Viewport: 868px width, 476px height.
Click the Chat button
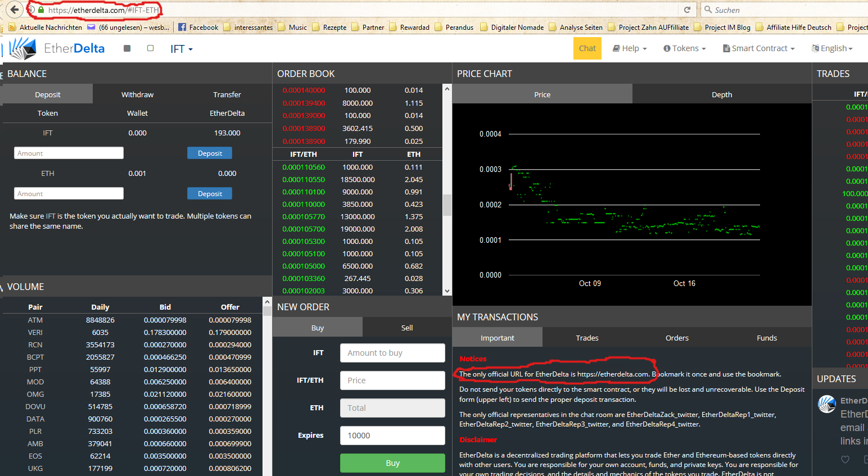(x=587, y=48)
